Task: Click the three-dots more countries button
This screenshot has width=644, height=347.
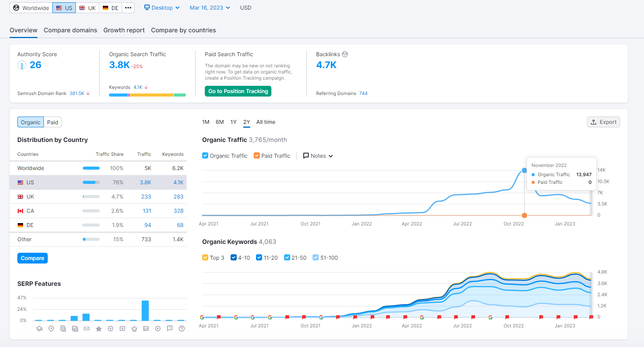Action: (128, 8)
